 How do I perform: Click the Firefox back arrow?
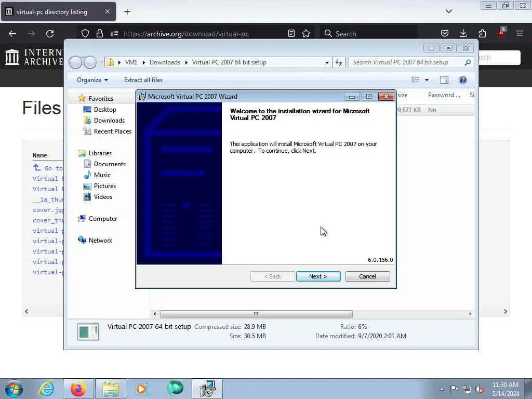click(x=12, y=34)
